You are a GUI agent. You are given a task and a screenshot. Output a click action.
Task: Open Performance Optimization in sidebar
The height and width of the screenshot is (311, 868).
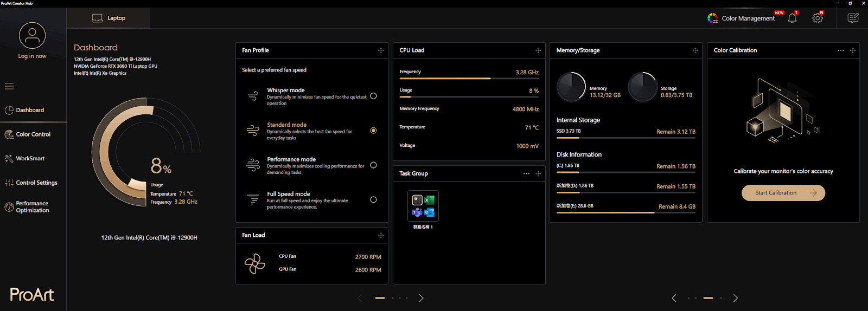33,207
